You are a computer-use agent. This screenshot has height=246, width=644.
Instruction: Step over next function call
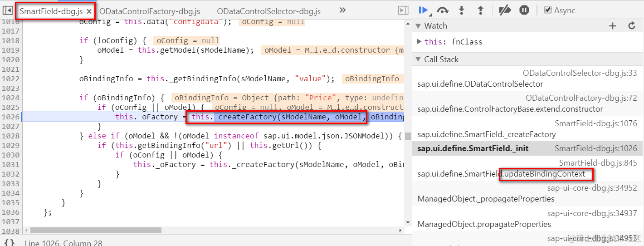click(443, 10)
